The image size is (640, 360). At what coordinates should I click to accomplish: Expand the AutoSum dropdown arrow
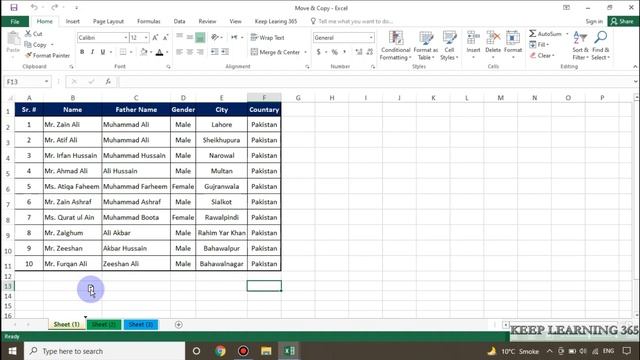coord(567,33)
